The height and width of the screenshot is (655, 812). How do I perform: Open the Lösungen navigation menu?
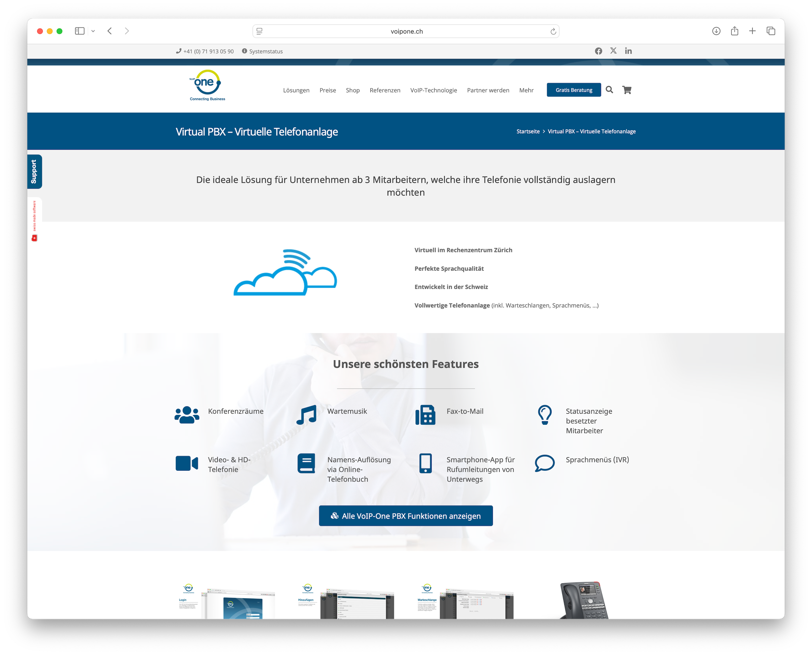pyautogui.click(x=296, y=90)
